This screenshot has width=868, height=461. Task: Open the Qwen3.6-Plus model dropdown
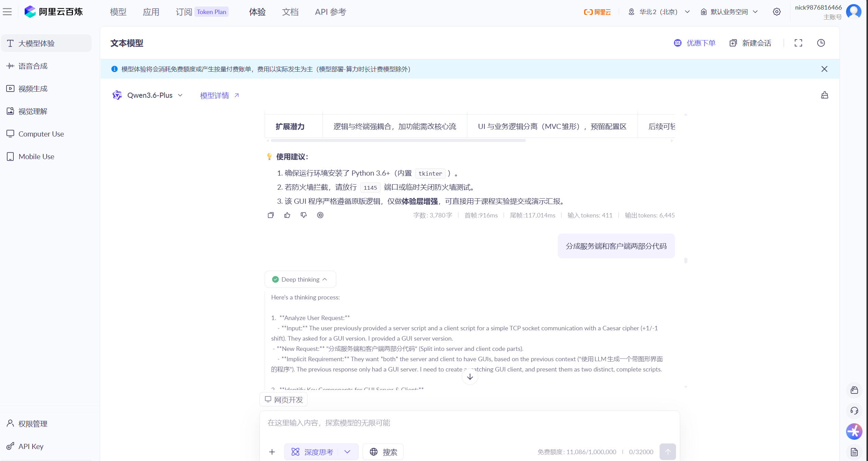click(154, 95)
